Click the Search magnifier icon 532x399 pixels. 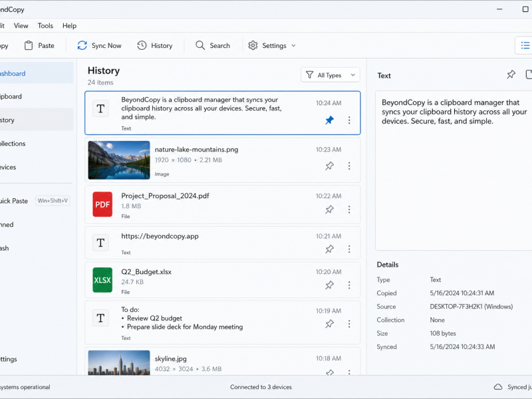(x=200, y=45)
